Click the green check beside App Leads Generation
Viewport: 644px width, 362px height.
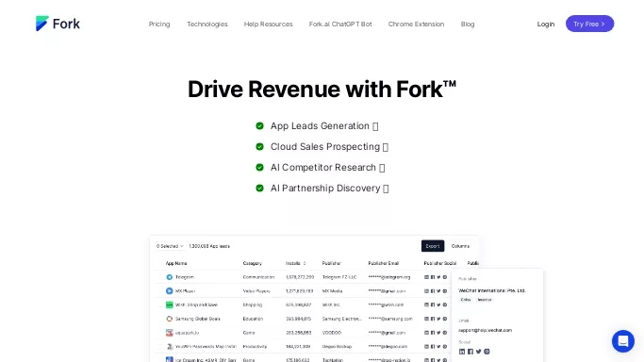pyautogui.click(x=259, y=126)
